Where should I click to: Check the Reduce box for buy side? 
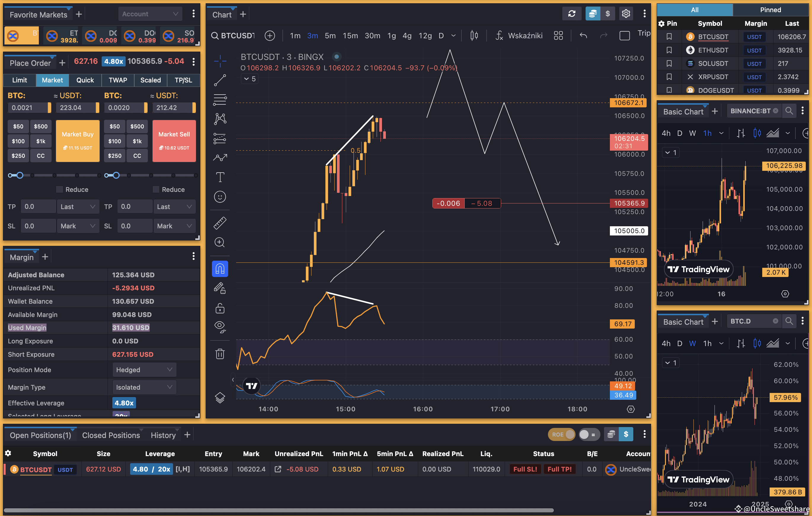59,189
